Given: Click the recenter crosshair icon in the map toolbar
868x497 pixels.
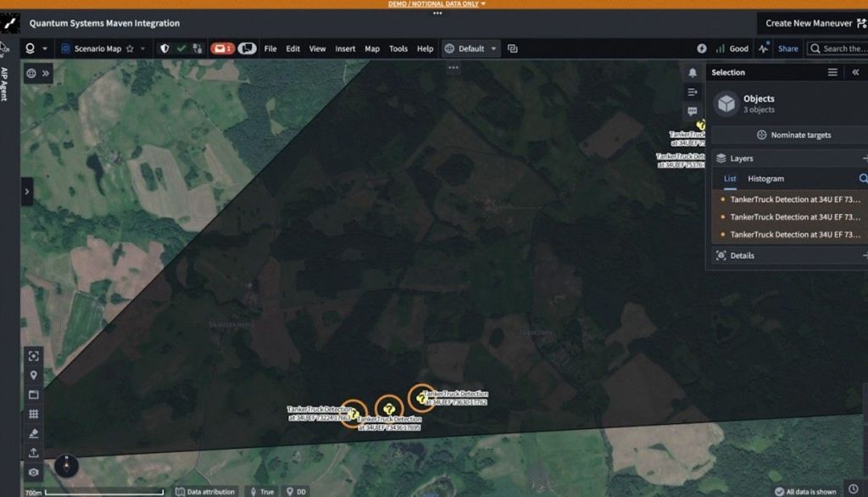Looking at the screenshot, I should coord(33,355).
